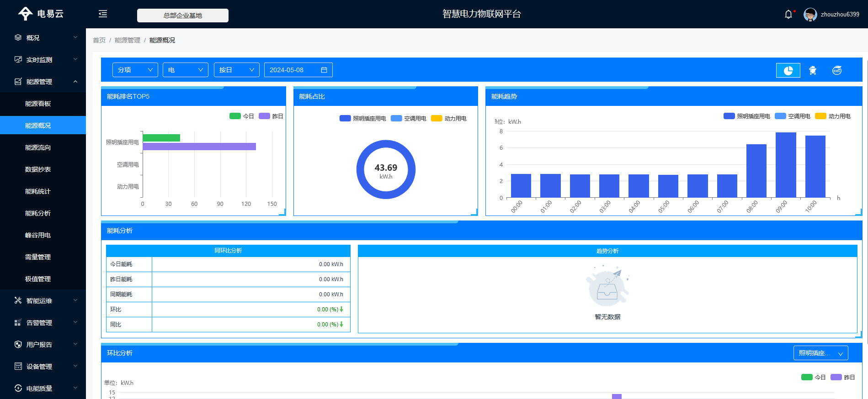The width and height of the screenshot is (868, 399).
Task: Open the calendar icon in date field
Action: 324,70
